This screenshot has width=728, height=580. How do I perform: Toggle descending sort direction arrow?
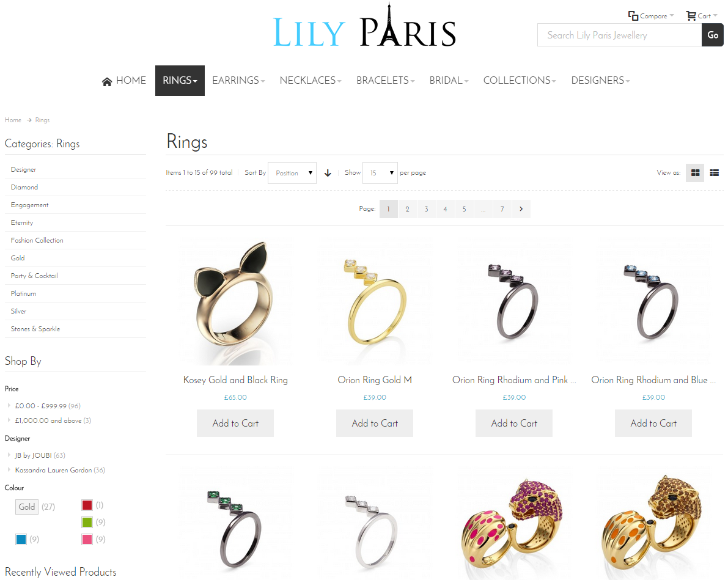(x=328, y=173)
